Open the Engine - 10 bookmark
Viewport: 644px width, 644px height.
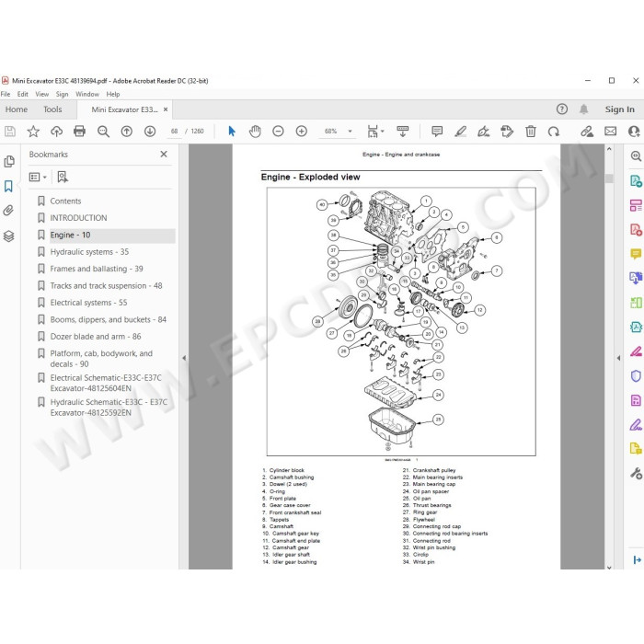point(70,235)
